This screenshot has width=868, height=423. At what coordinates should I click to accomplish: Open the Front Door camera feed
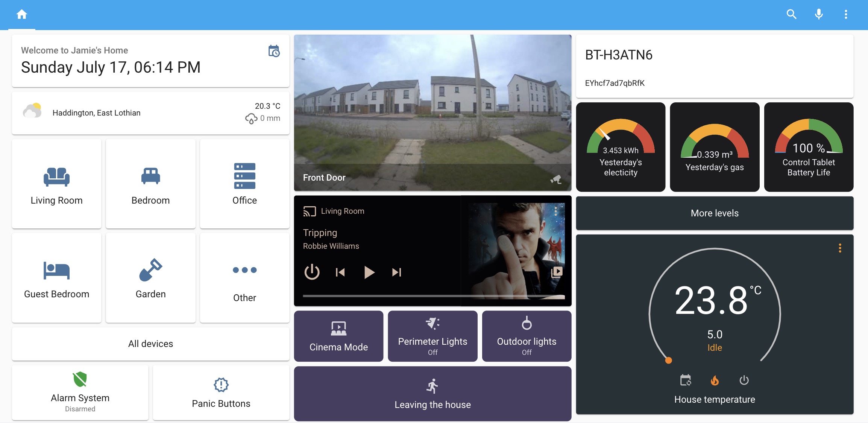[432, 113]
